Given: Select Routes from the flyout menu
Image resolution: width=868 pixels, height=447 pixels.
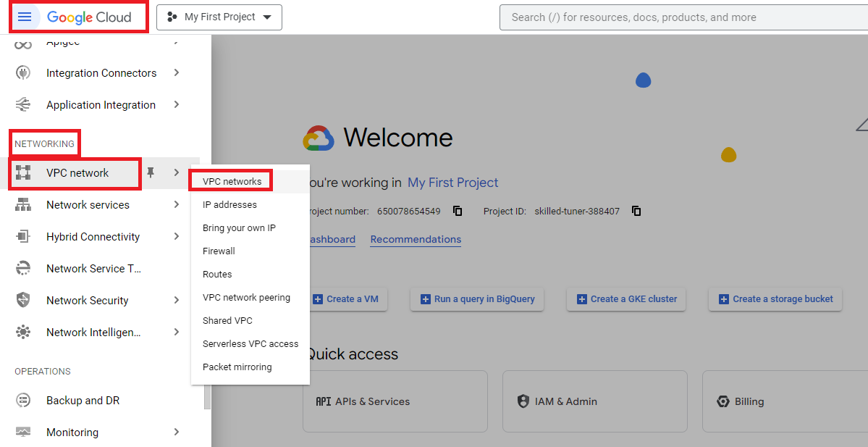Looking at the screenshot, I should point(217,274).
